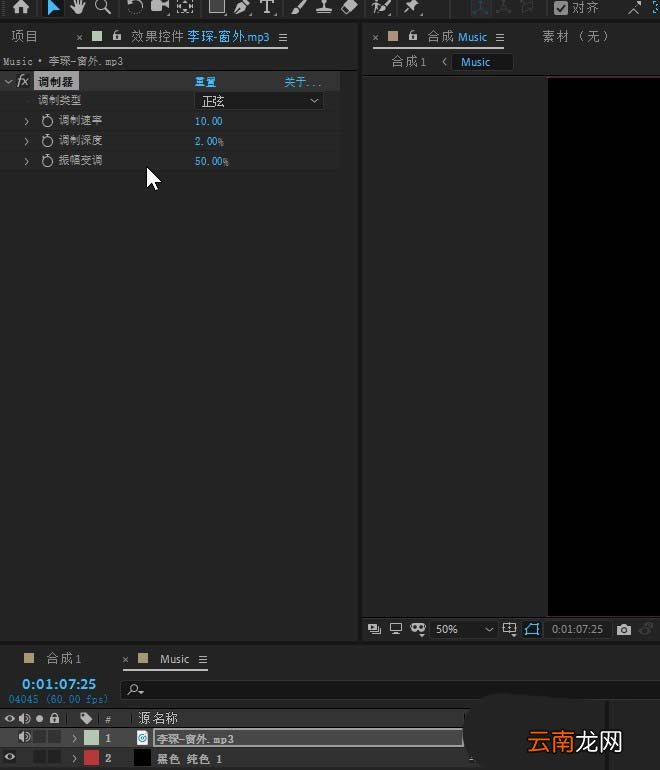Click the always preview this view icon
This screenshot has height=770, width=660.
[x=374, y=629]
